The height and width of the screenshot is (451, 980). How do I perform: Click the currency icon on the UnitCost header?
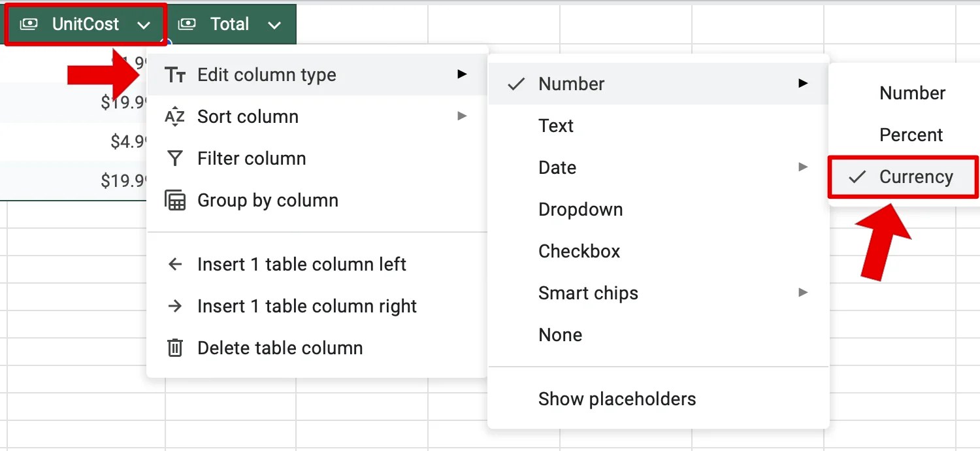[x=29, y=24]
